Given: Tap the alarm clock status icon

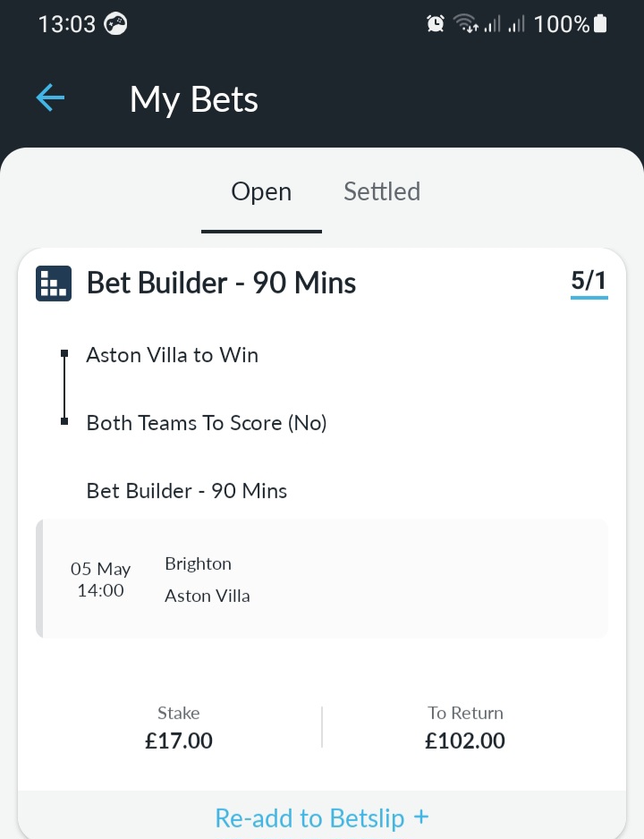Looking at the screenshot, I should pos(436,23).
